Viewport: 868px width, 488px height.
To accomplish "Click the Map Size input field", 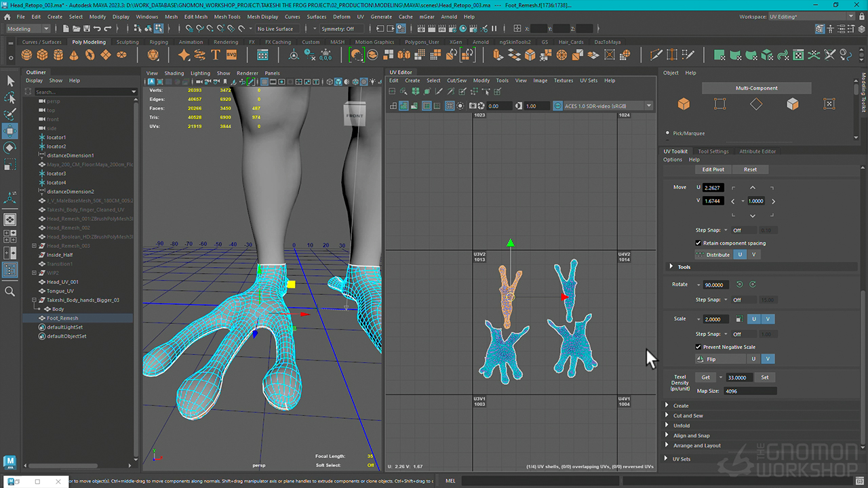I will 749,391.
